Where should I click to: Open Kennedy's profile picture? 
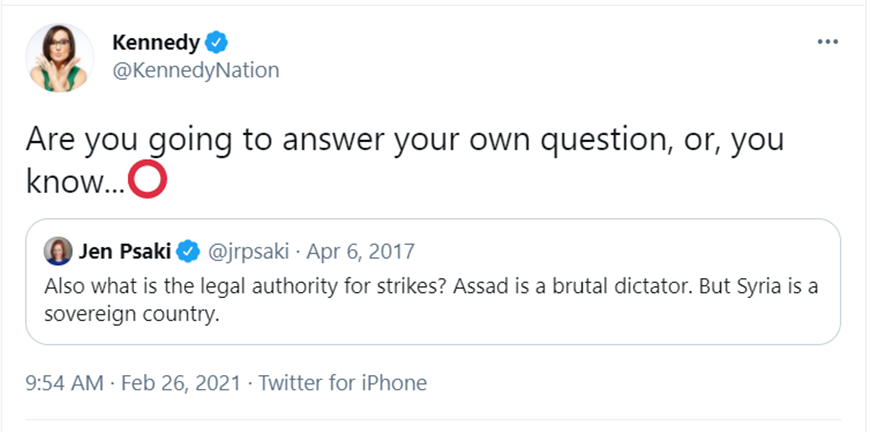pyautogui.click(x=60, y=56)
